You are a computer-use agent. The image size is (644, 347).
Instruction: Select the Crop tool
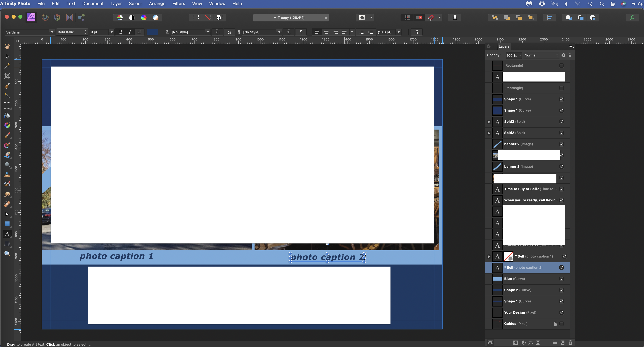(x=7, y=76)
